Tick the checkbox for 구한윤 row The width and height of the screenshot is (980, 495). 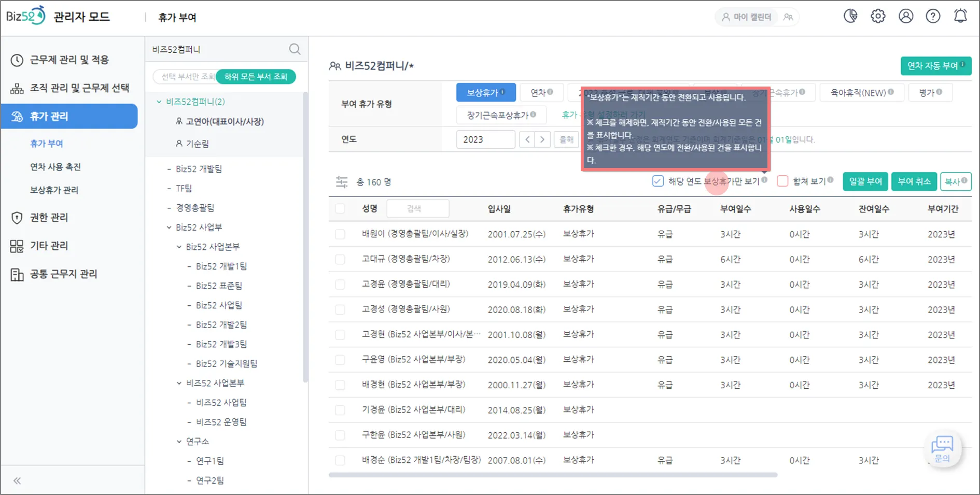coord(340,435)
